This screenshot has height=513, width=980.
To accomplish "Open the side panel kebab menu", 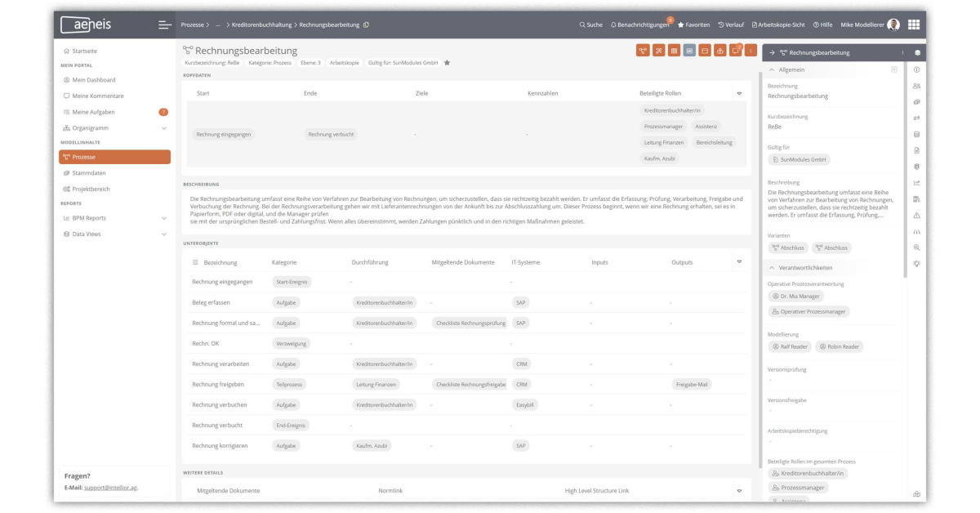I will click(902, 52).
